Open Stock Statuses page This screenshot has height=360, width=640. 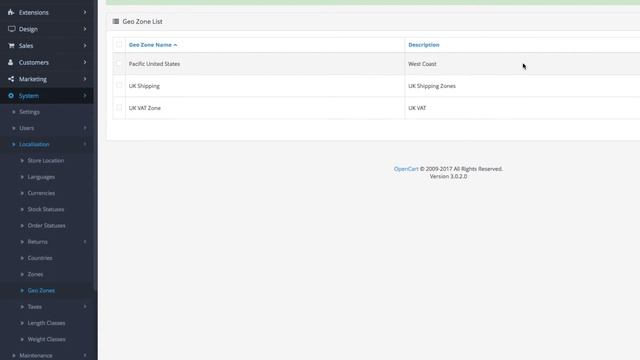tap(47, 209)
